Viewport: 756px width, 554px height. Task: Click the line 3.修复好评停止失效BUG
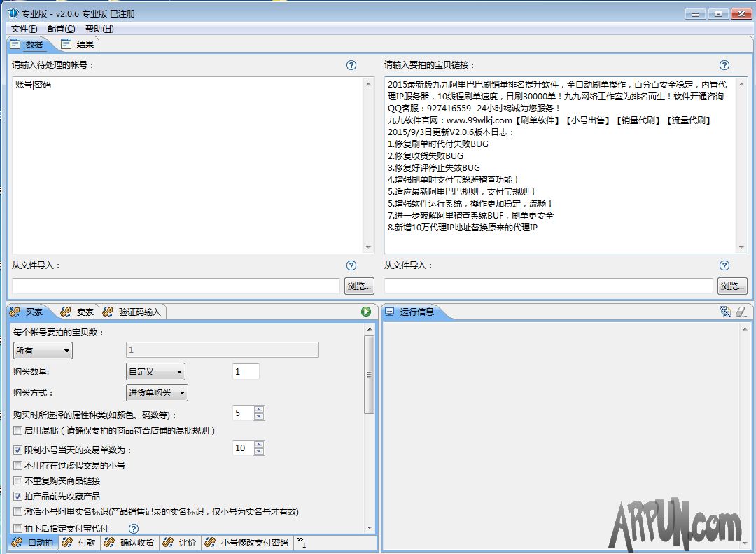[434, 167]
